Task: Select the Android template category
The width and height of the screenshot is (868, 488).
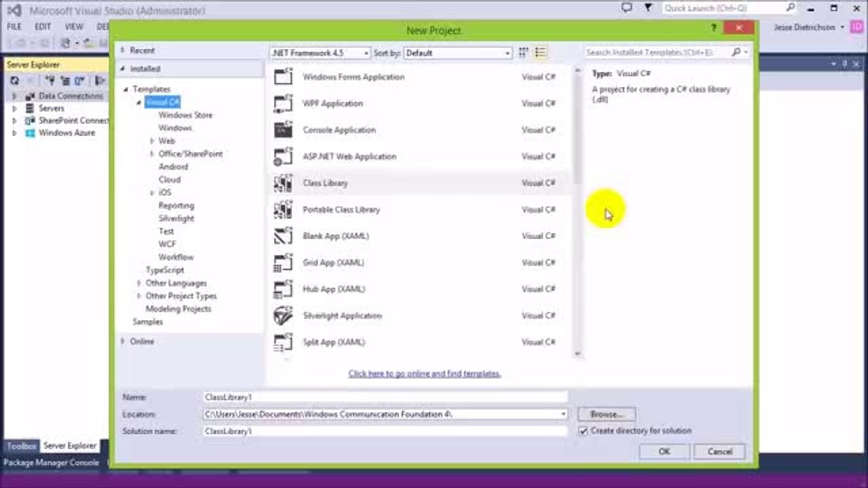Action: click(x=173, y=167)
